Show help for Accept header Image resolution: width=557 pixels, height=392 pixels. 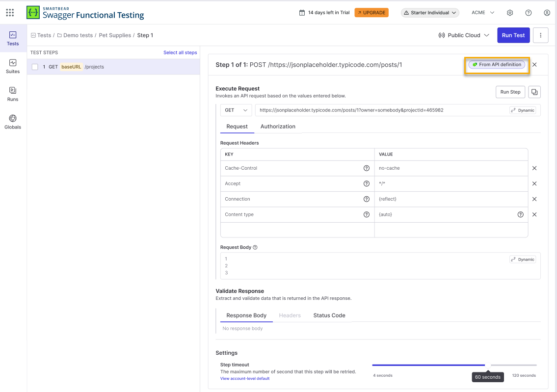tap(367, 183)
